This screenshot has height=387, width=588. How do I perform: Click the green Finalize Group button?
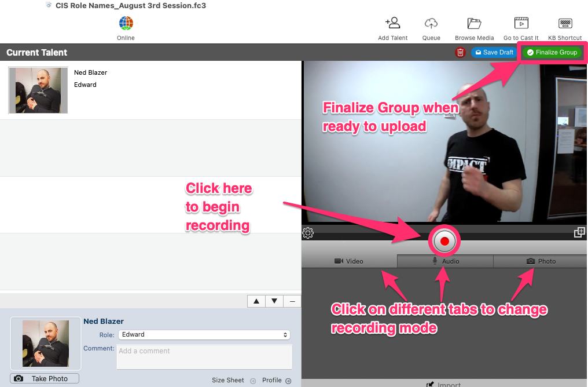pyautogui.click(x=552, y=53)
